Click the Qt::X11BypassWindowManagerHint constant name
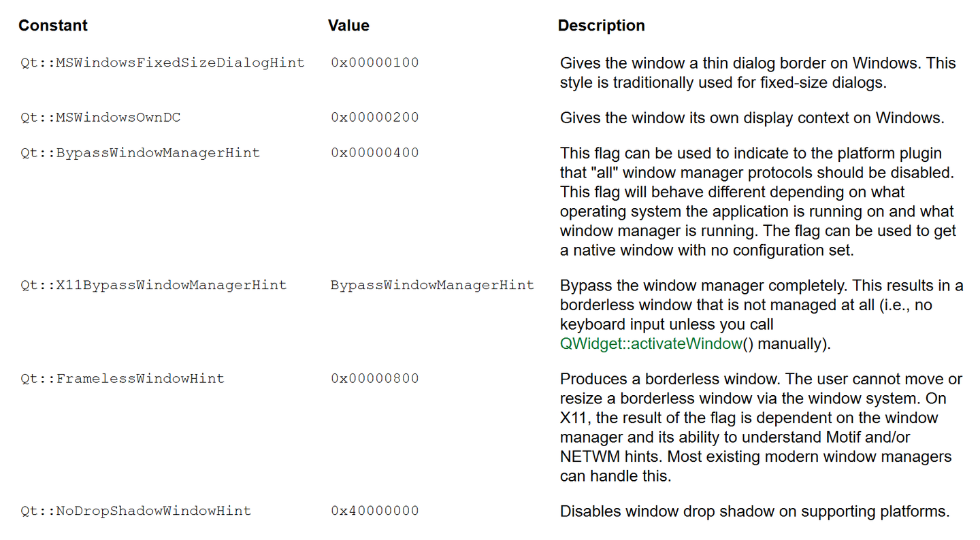 [154, 285]
